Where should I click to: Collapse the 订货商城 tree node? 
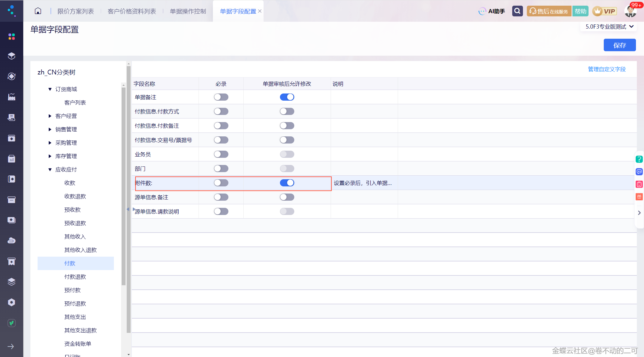click(50, 89)
